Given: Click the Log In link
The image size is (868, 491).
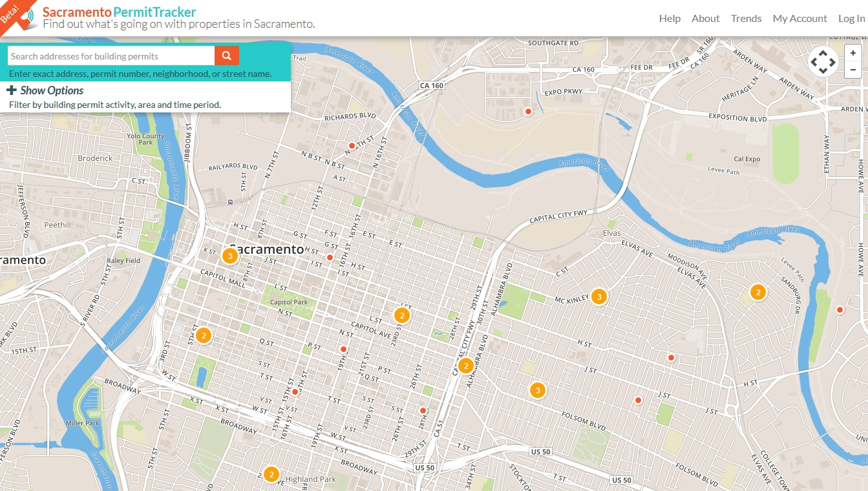Looking at the screenshot, I should [851, 18].
